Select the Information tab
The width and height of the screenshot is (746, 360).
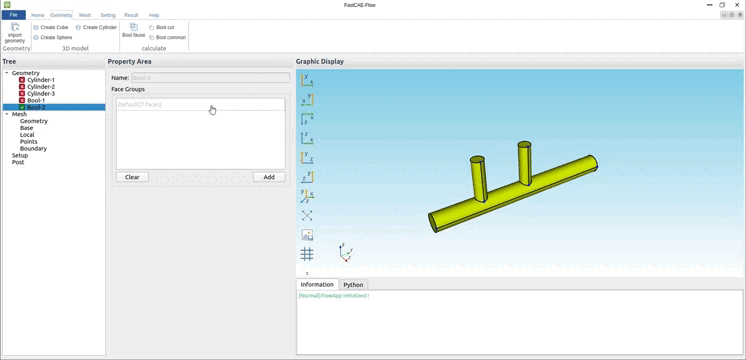pyautogui.click(x=317, y=284)
